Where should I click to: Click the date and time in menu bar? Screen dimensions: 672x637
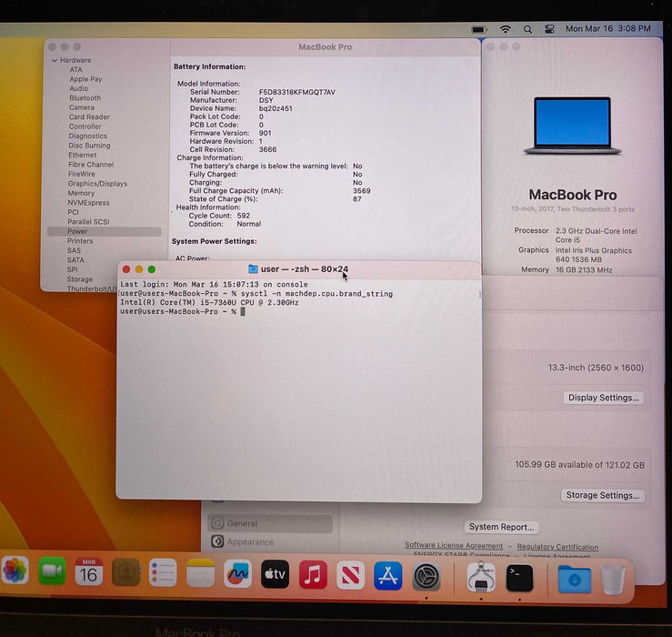pyautogui.click(x=607, y=29)
